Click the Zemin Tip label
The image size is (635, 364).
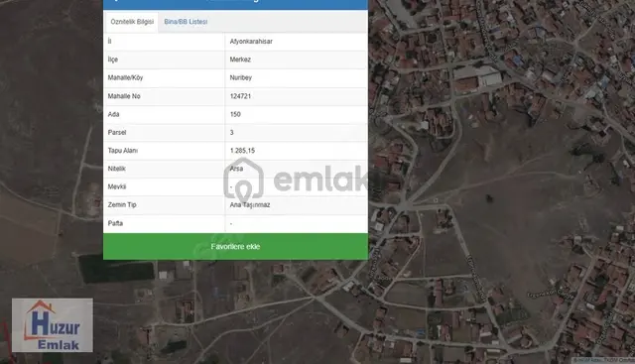pyautogui.click(x=122, y=205)
